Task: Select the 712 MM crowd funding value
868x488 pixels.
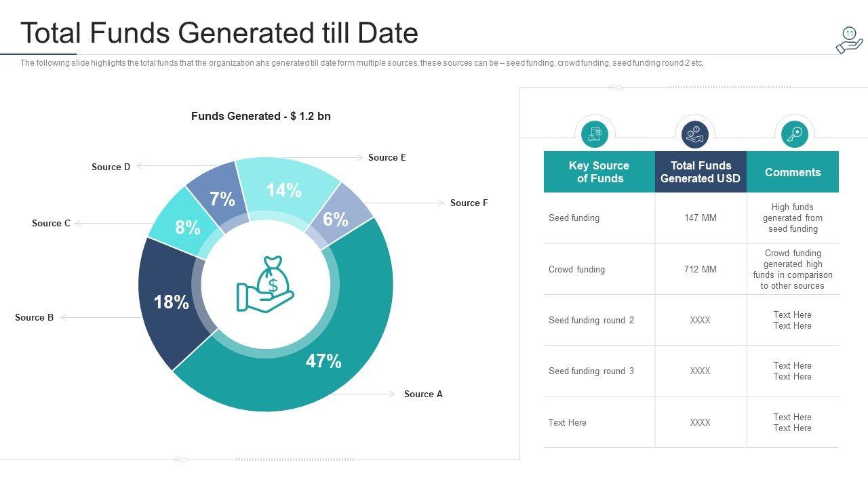Action: coord(700,269)
